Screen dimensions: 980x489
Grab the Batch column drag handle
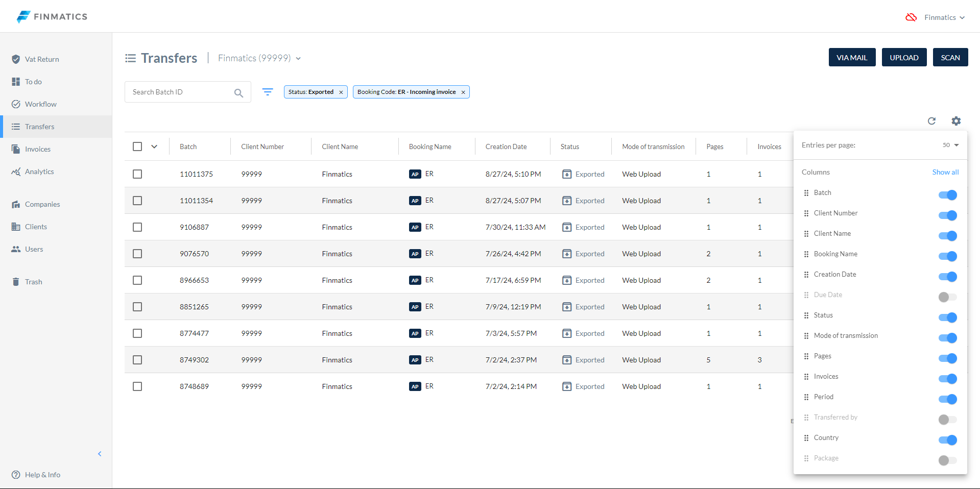[806, 193]
